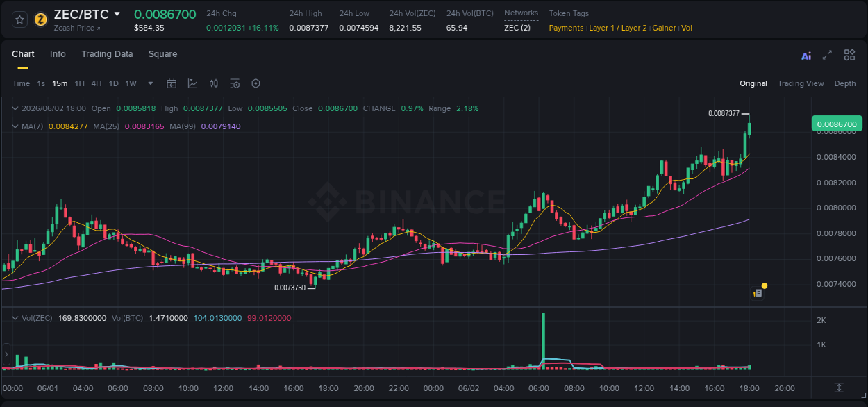Collapse the MA indicator row chevron
The height and width of the screenshot is (407, 868).
pyautogui.click(x=15, y=126)
